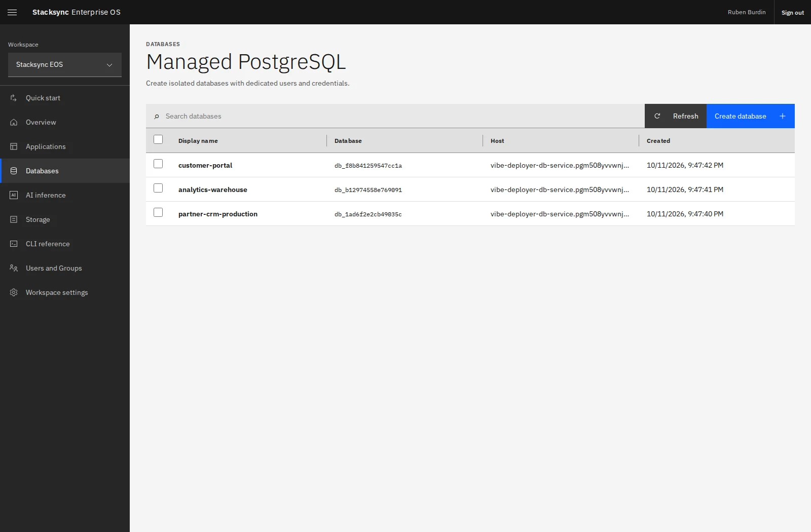Toggle the select-all checkbox in table header
Viewport: 811px width, 532px height.
tap(158, 139)
